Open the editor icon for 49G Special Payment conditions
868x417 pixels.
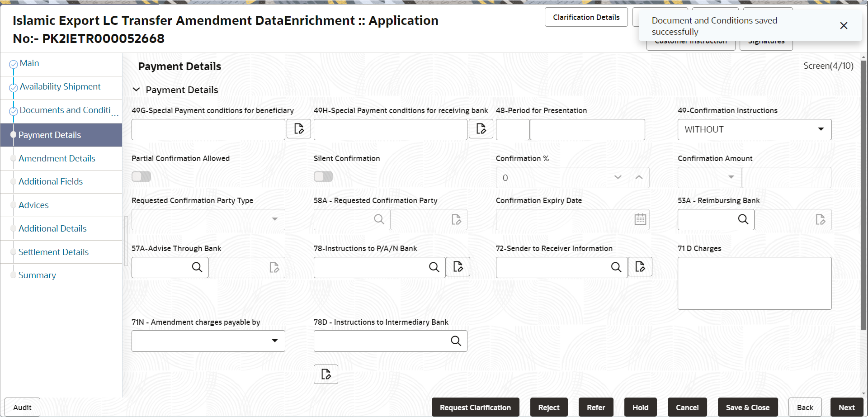(x=298, y=129)
